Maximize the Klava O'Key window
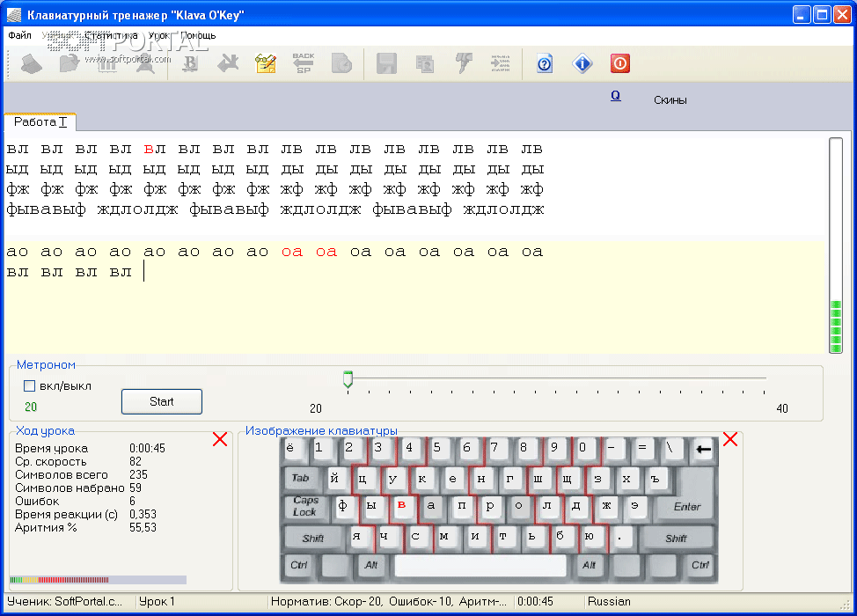The image size is (857, 616). (x=822, y=15)
